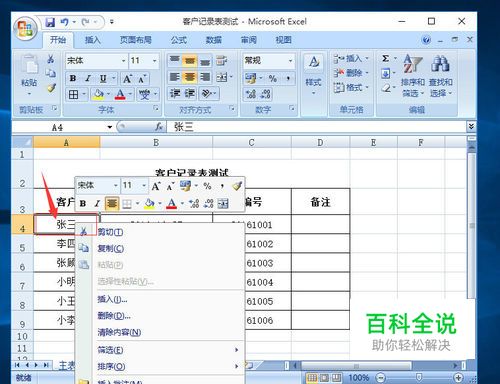
Task: Increase indent in the alignment group
Action: [x=190, y=94]
